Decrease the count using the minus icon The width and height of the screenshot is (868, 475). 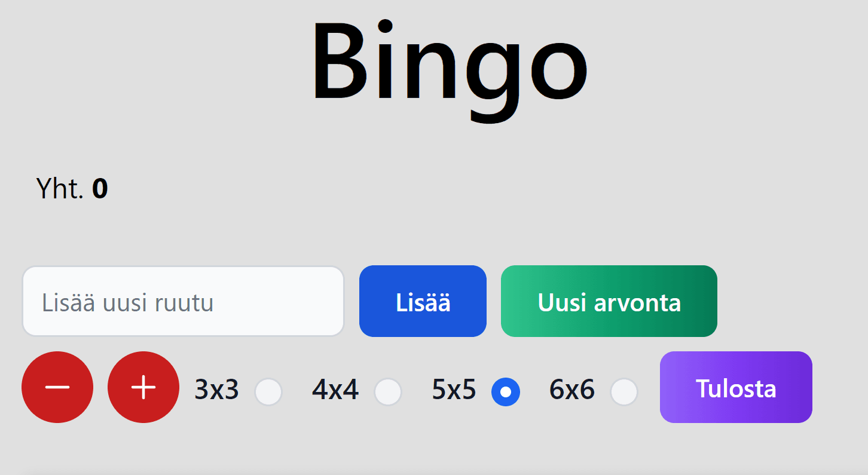(x=57, y=387)
